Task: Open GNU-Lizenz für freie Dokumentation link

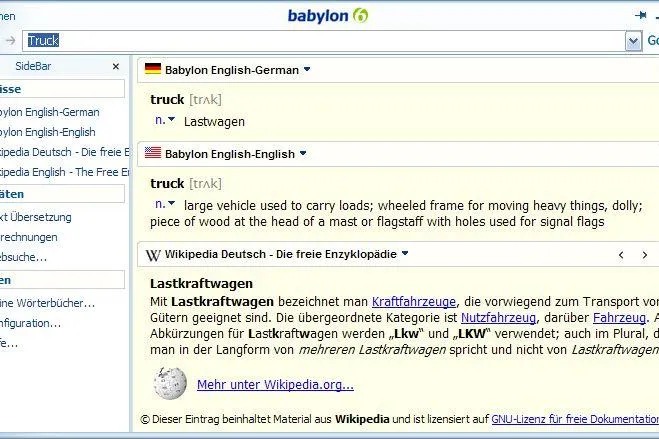Action: [575, 419]
